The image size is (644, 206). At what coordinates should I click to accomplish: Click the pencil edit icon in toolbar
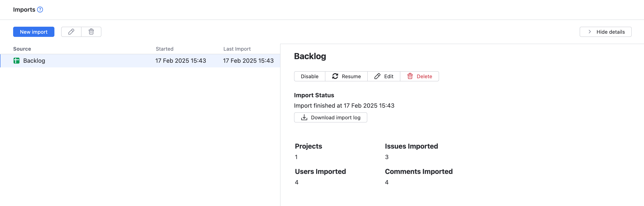coord(71,32)
